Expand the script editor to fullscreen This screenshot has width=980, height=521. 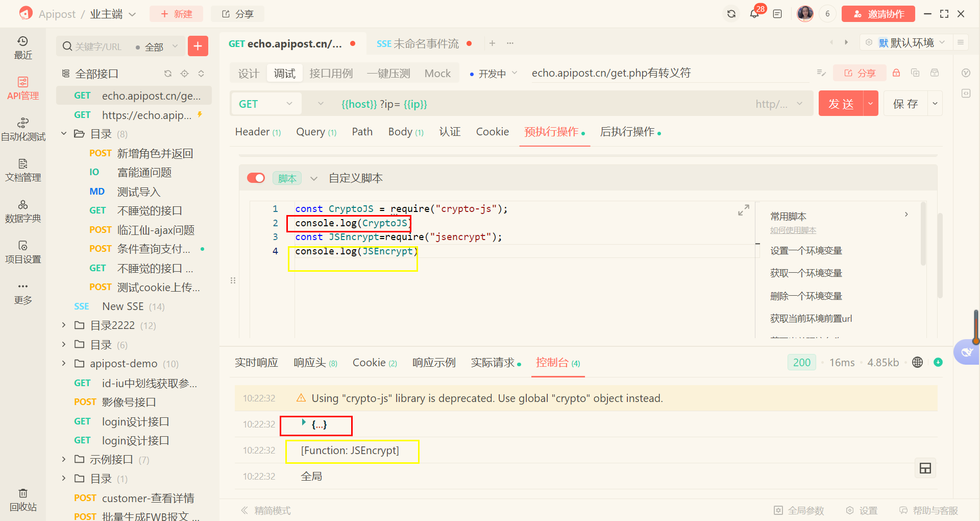pyautogui.click(x=744, y=210)
